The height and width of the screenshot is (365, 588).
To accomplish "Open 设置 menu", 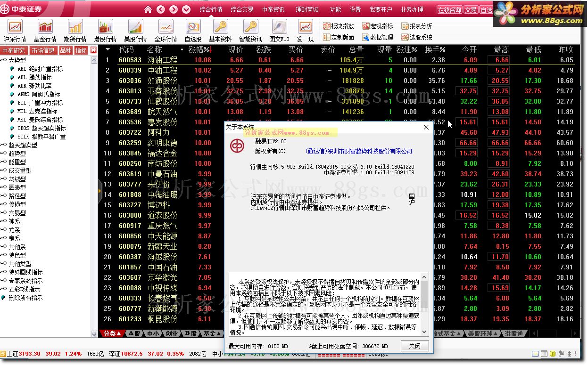I will click(355, 9).
